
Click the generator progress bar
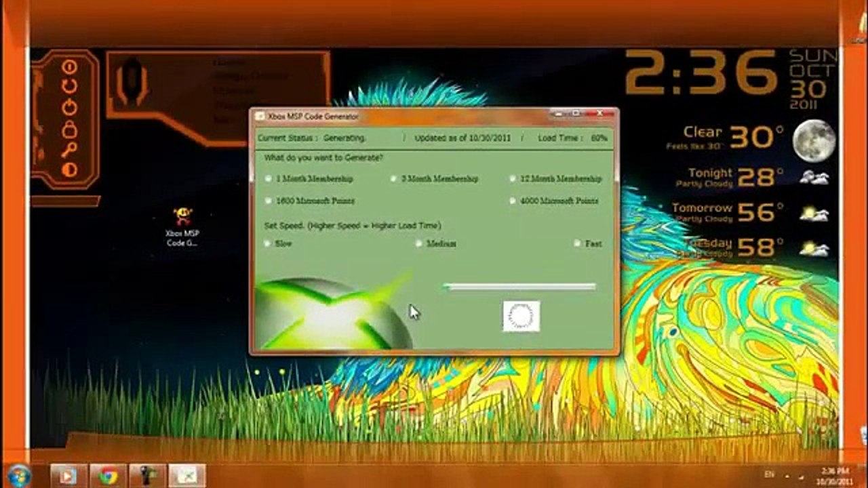(519, 287)
